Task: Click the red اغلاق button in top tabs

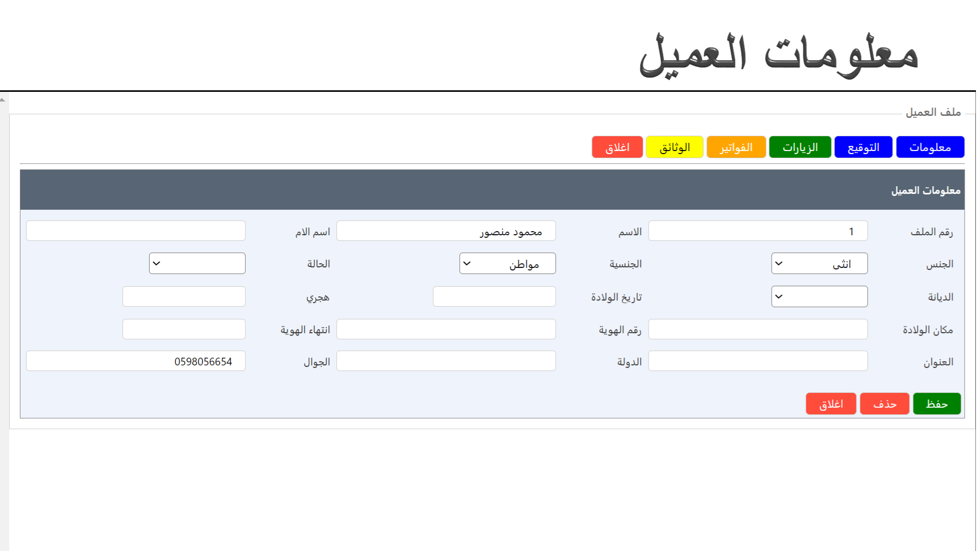Action: point(617,147)
